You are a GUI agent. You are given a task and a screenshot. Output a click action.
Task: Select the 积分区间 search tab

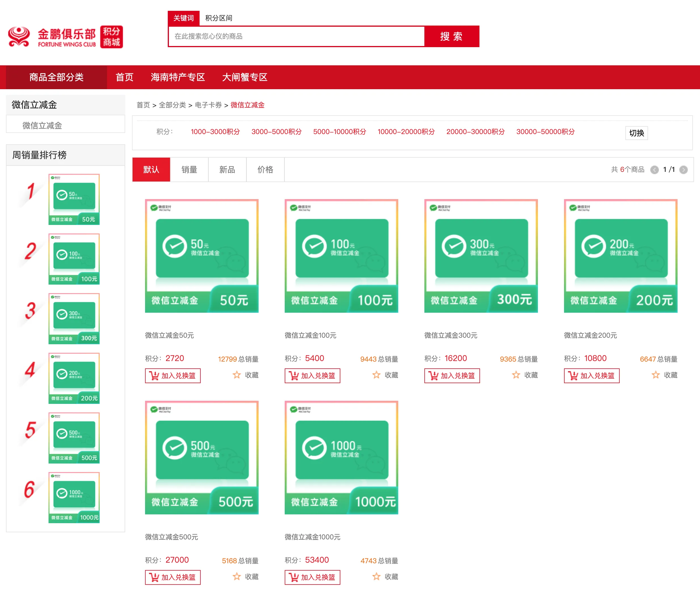tap(219, 18)
